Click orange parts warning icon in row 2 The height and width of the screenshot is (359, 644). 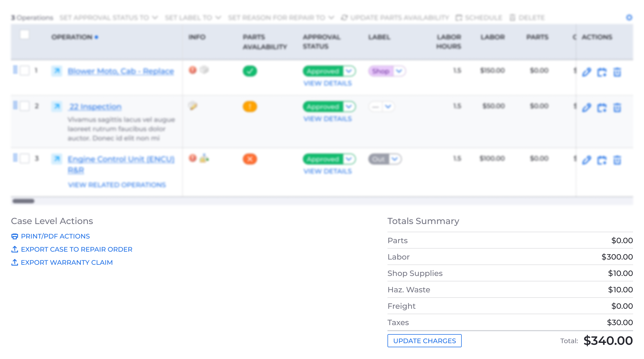(250, 107)
